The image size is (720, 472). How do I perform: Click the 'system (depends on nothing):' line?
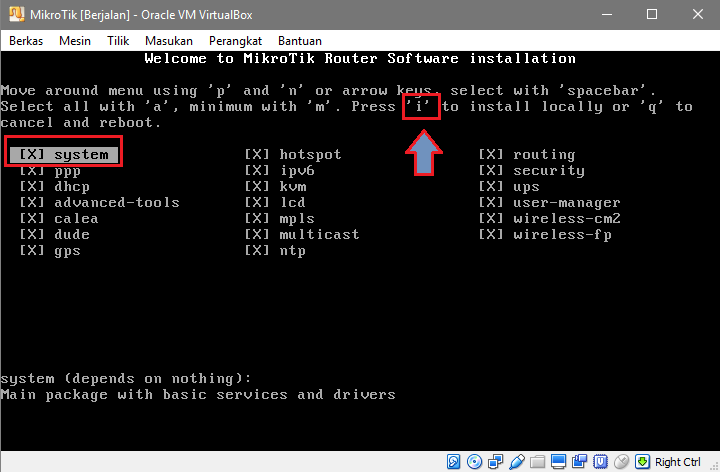(x=126, y=379)
